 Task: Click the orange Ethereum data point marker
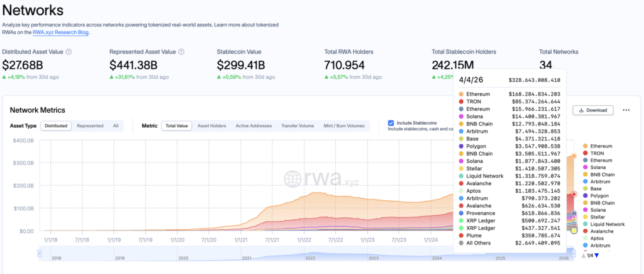click(574, 156)
